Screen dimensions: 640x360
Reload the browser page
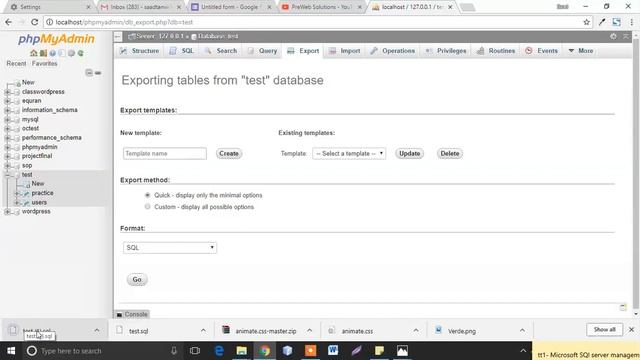pos(35,22)
